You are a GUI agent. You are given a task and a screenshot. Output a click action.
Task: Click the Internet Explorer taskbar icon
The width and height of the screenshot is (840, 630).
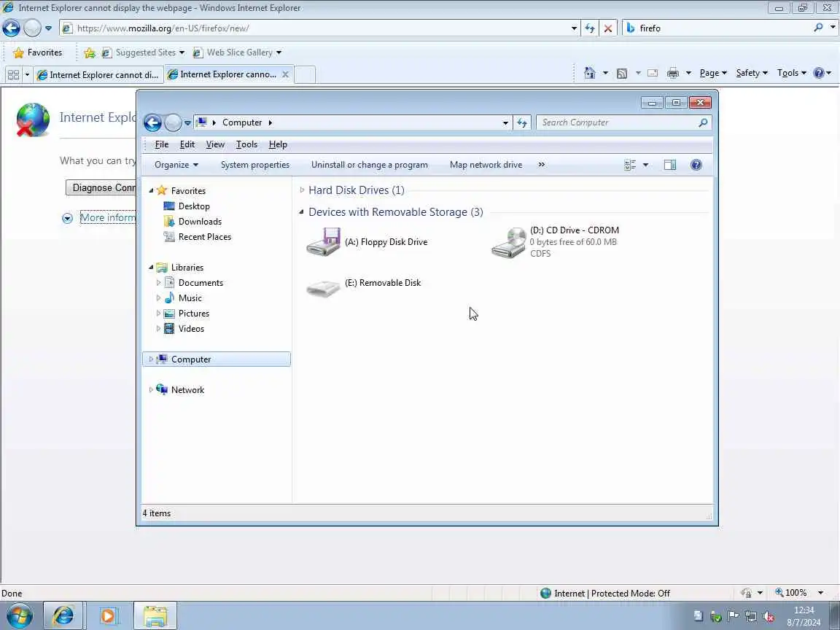point(63,616)
